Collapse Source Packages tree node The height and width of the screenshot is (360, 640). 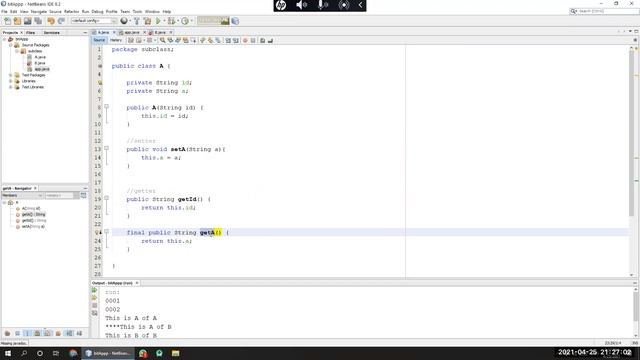[x=11, y=45]
